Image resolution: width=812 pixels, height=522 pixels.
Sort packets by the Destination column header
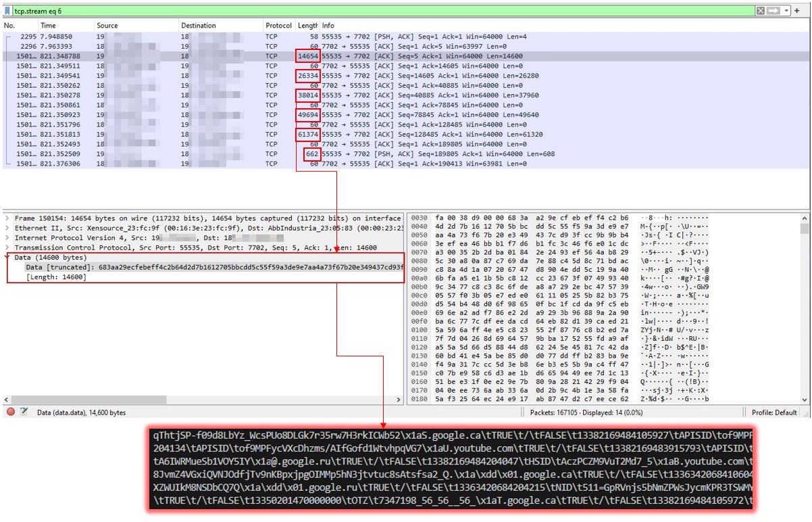pyautogui.click(x=198, y=26)
